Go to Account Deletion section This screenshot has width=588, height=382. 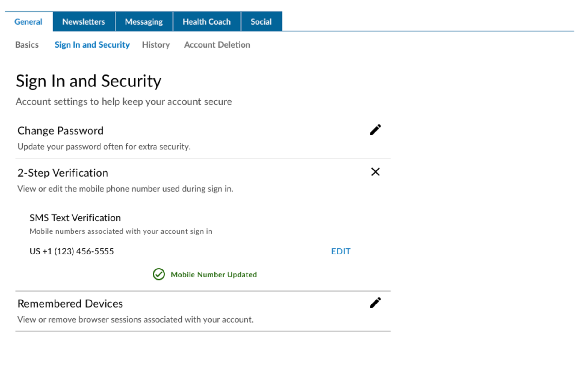coord(217,45)
